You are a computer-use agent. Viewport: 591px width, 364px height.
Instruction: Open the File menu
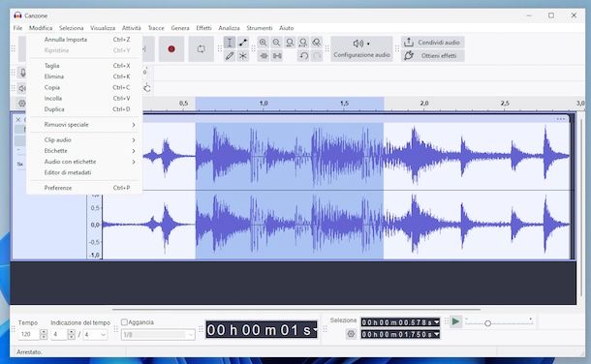tap(17, 28)
